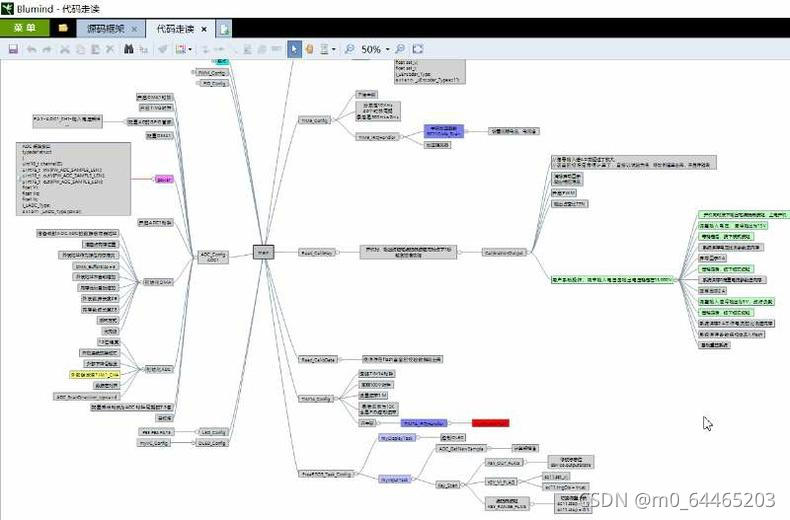Select the ADC_Config node

pos(213,257)
